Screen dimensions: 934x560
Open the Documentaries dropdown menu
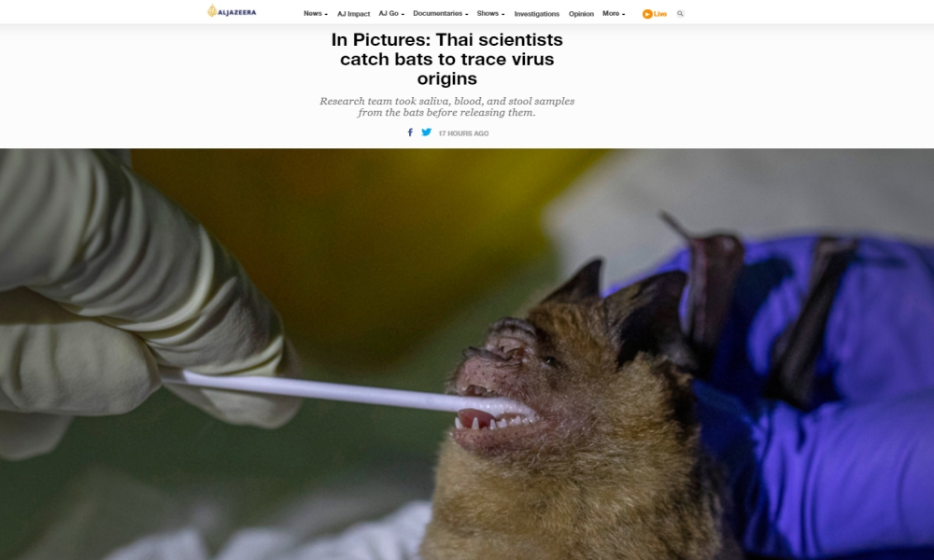[x=440, y=14]
